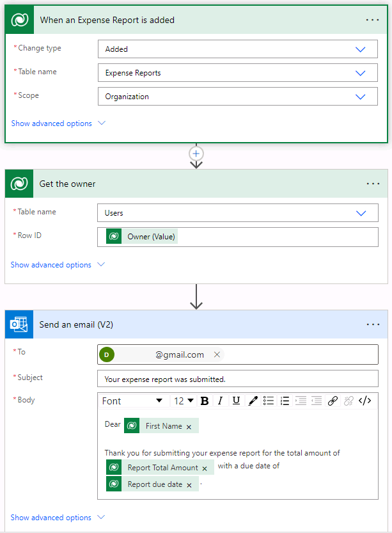Click the Owner (Value) dynamic content token
392x533 pixels.
[x=142, y=237]
